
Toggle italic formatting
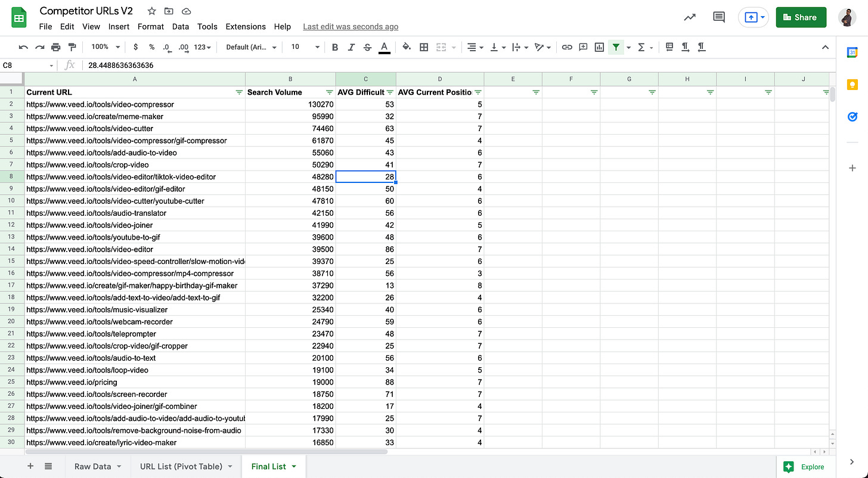point(351,47)
